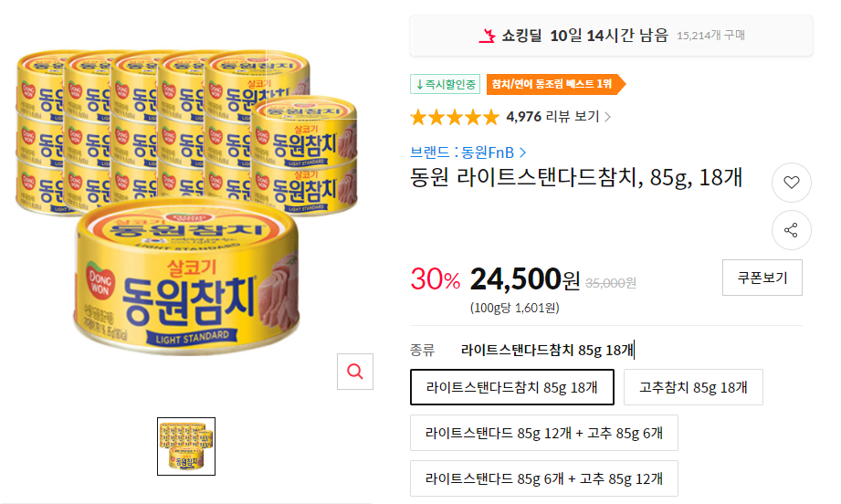841x504 pixels.
Task: Click the heart wishlist icon
Action: (791, 183)
